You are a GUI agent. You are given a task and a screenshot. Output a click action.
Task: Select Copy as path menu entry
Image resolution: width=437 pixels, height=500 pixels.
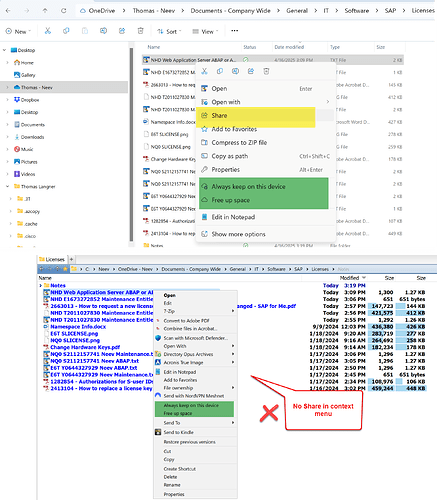point(265,156)
